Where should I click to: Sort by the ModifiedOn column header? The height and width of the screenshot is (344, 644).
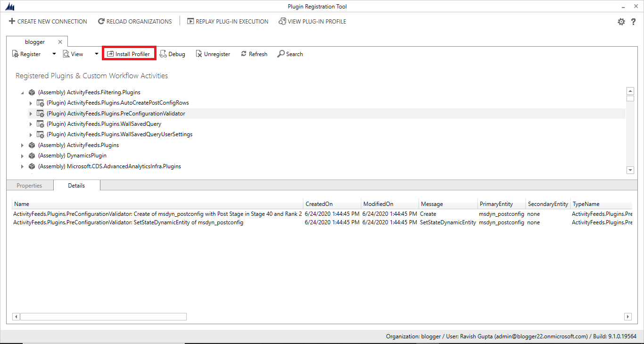pos(389,204)
